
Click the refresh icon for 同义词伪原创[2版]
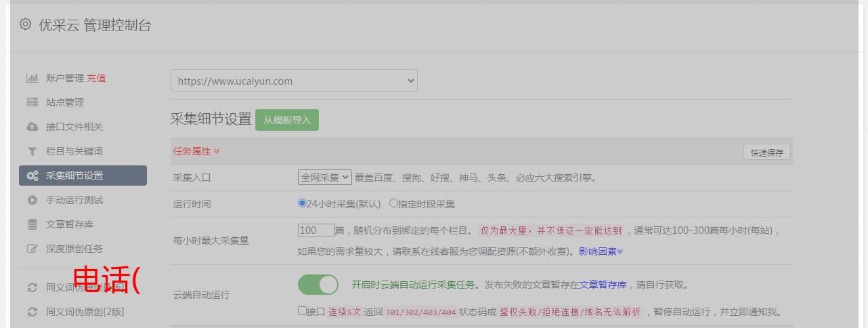(x=32, y=312)
